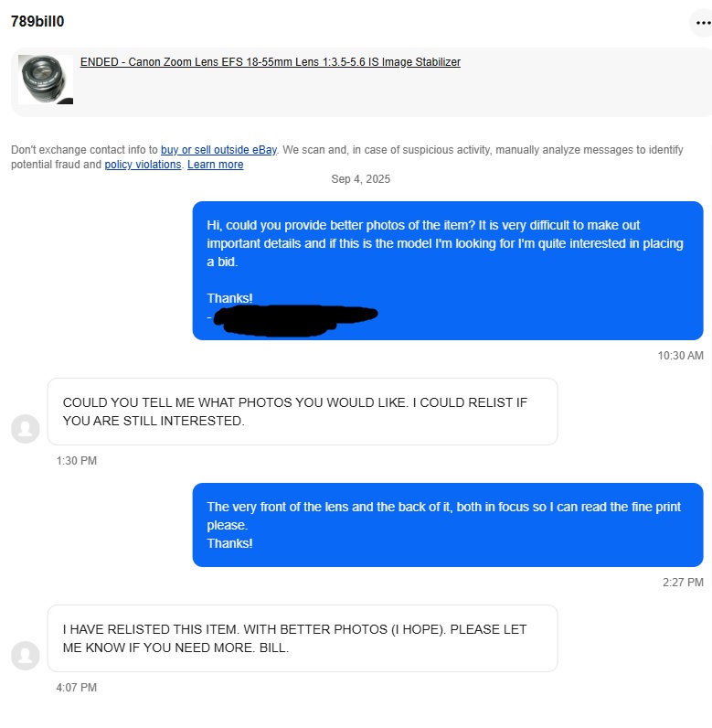712x728 pixels.
Task: Click sender avatar beside the 1:30 PM message
Action: (x=25, y=429)
